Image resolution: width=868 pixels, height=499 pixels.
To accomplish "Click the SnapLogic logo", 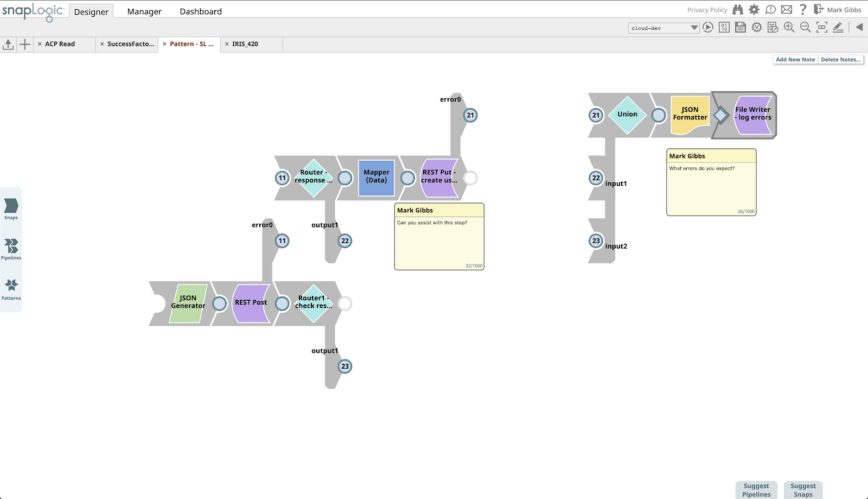I will 33,12.
